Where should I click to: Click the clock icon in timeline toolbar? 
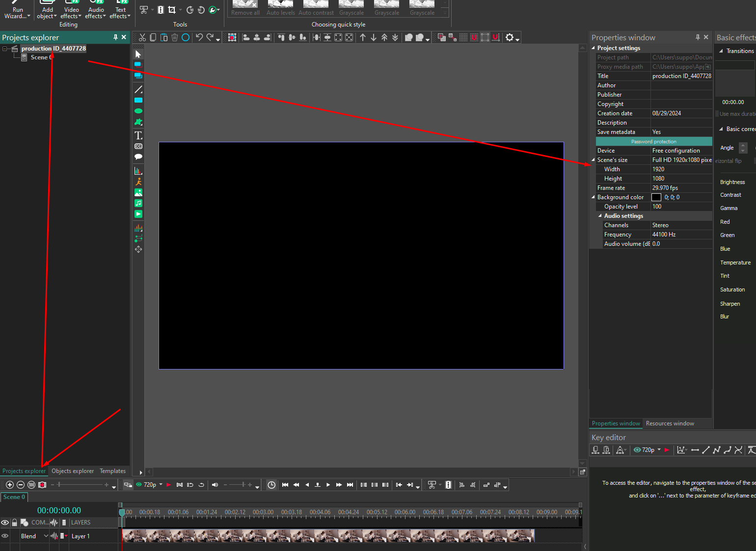click(x=271, y=485)
